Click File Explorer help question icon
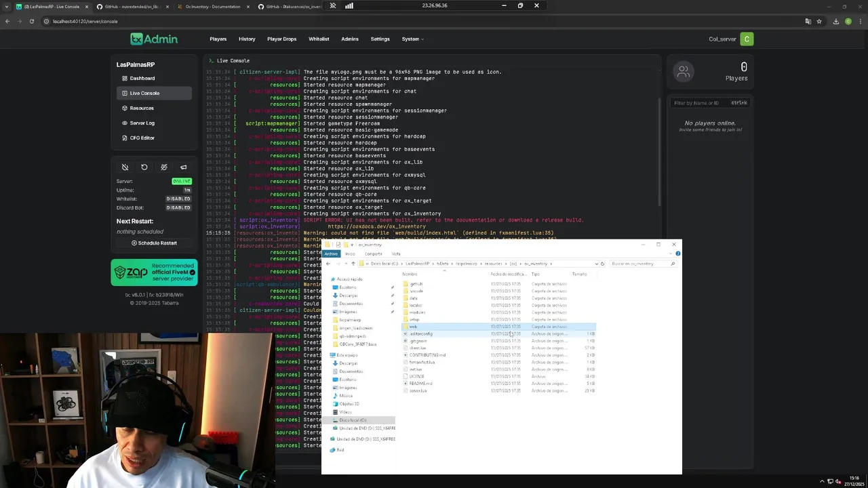 [x=677, y=253]
